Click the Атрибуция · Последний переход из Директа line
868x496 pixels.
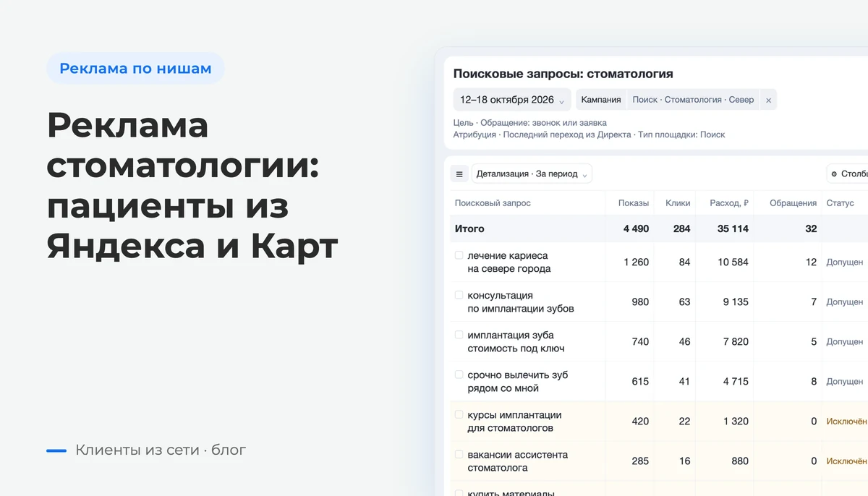click(x=589, y=134)
